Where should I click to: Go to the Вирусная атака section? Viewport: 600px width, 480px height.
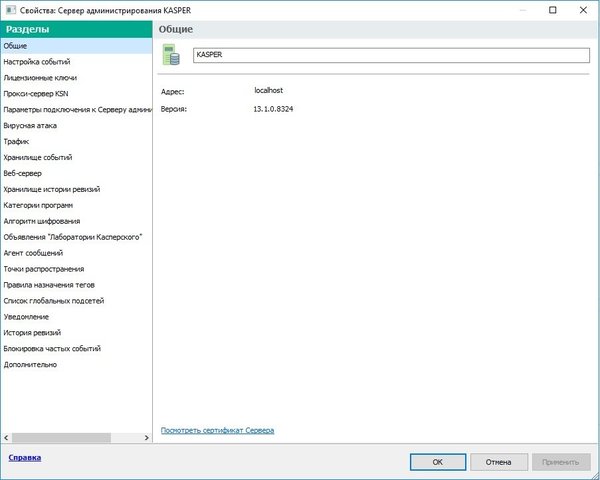30,125
